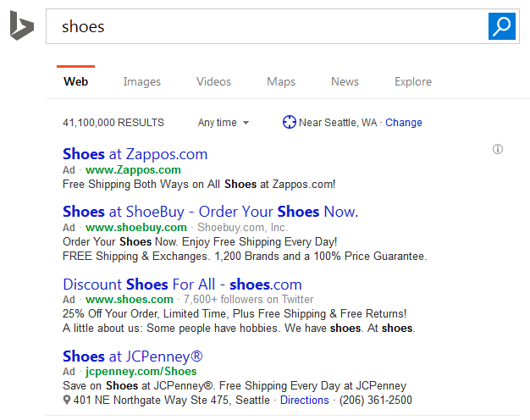Open the Explore tab
Viewport: 530px width, 420px height.
tap(413, 81)
